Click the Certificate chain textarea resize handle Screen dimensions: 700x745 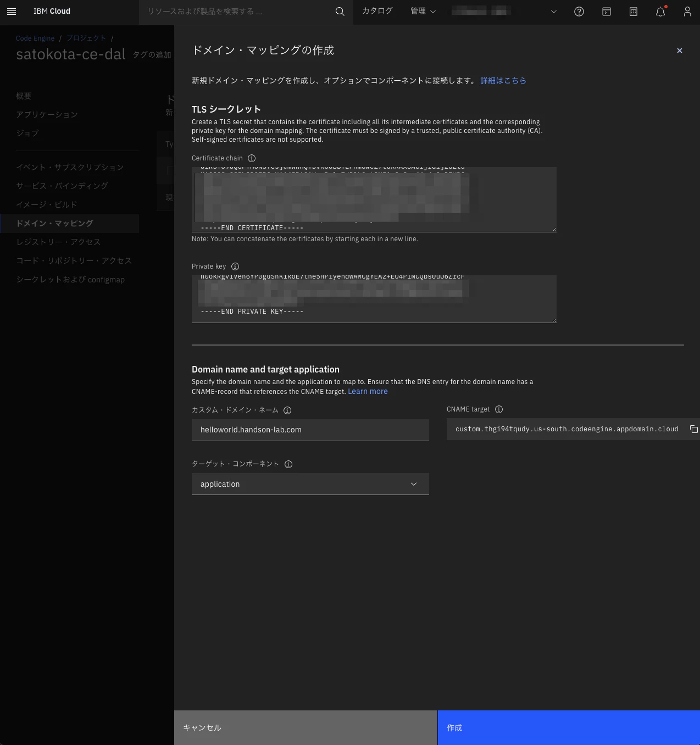(x=554, y=230)
